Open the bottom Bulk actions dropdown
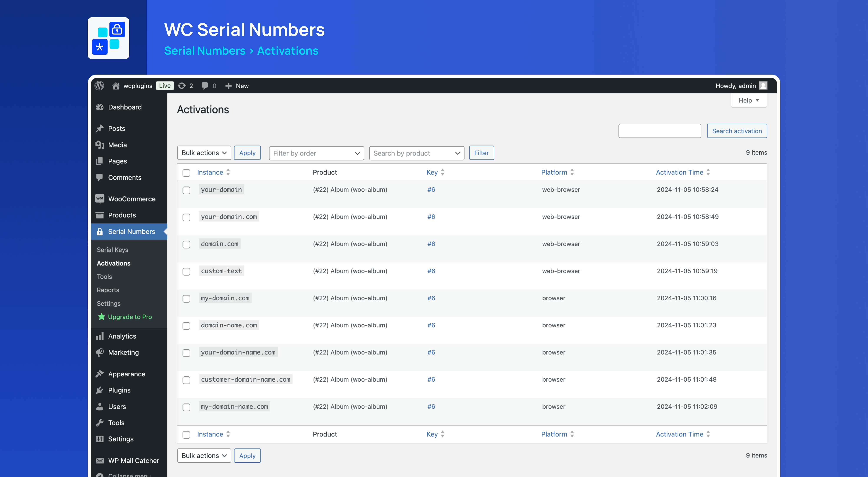868x477 pixels. 204,456
